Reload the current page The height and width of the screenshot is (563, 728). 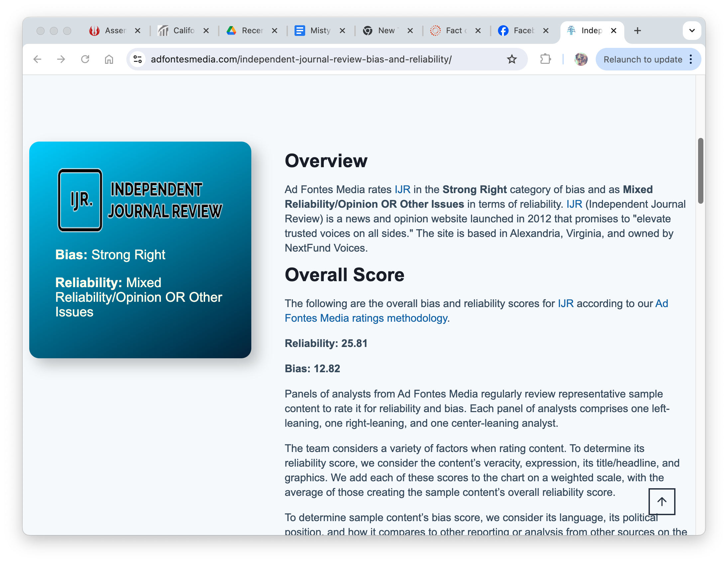pos(85,59)
